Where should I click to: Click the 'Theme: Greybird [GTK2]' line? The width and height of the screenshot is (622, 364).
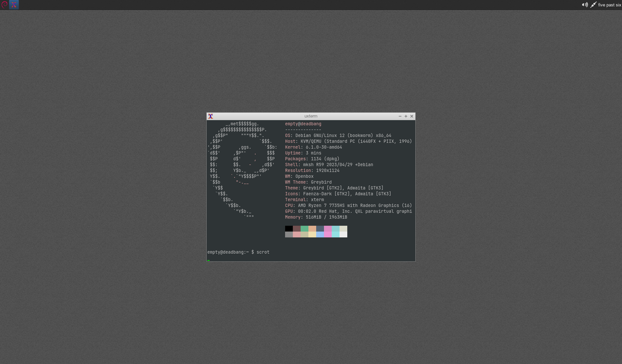point(334,188)
